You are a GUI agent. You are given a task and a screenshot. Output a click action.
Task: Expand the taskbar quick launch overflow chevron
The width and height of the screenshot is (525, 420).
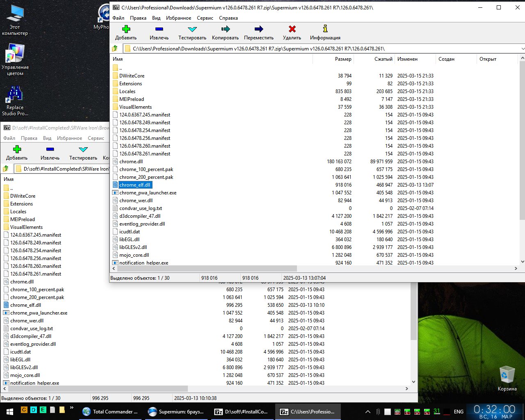click(x=72, y=408)
